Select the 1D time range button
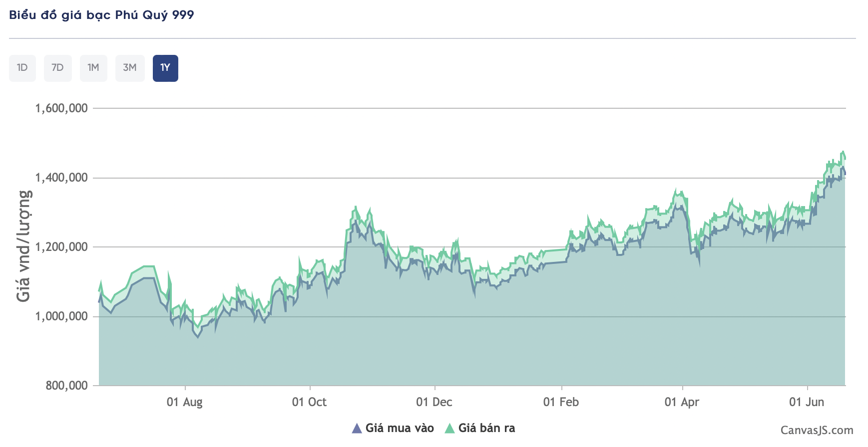The image size is (868, 447). tap(22, 68)
